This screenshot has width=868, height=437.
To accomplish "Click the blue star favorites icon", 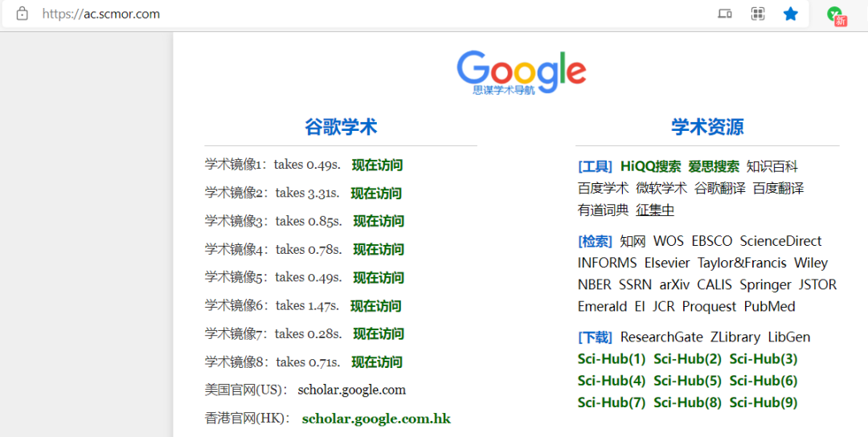I will pyautogui.click(x=791, y=14).
